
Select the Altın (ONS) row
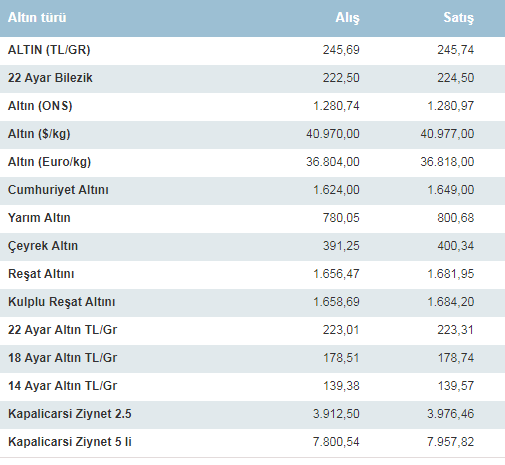pyautogui.click(x=252, y=106)
